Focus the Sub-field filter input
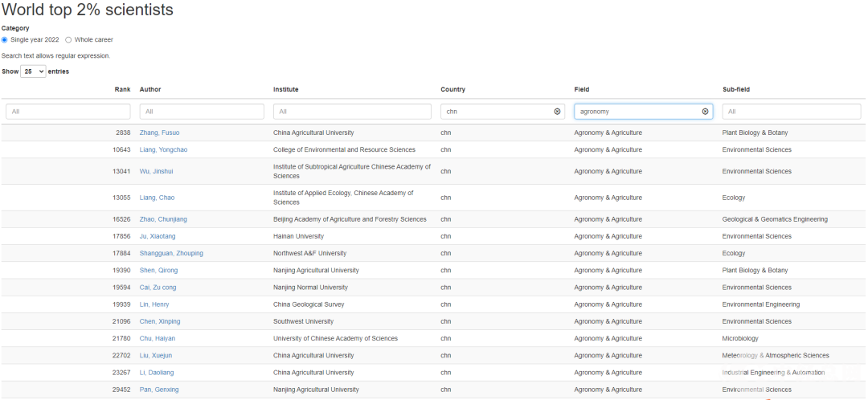The width and height of the screenshot is (868, 400). coord(791,112)
